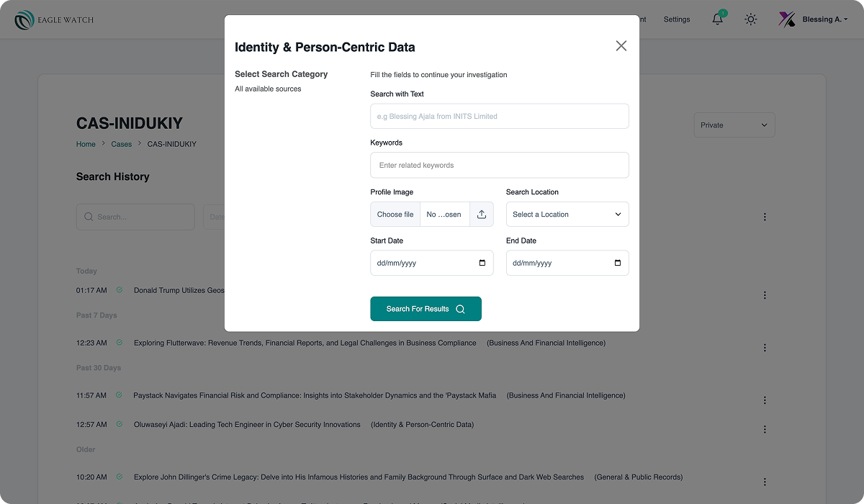Focus the Search with Text field
This screenshot has height=504, width=864.
click(x=499, y=117)
